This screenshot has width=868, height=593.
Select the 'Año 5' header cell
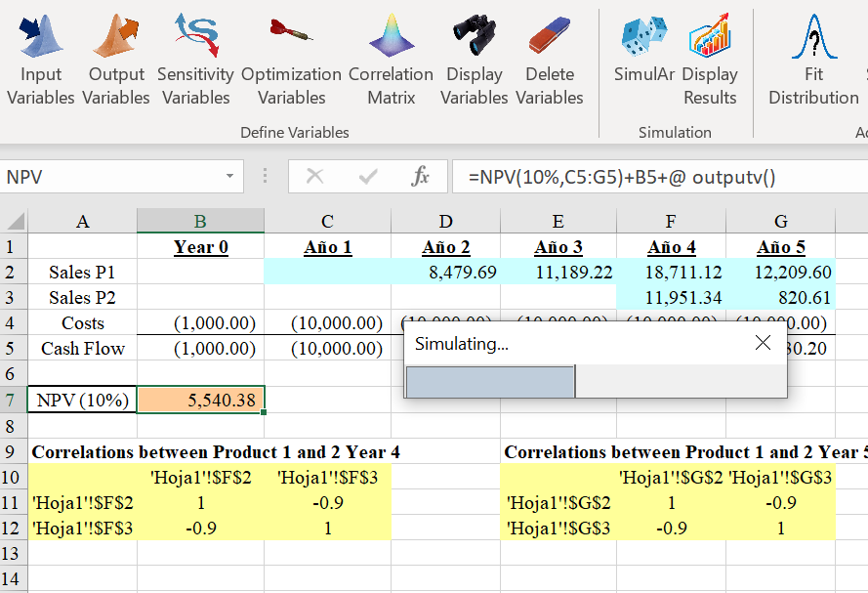tap(780, 246)
